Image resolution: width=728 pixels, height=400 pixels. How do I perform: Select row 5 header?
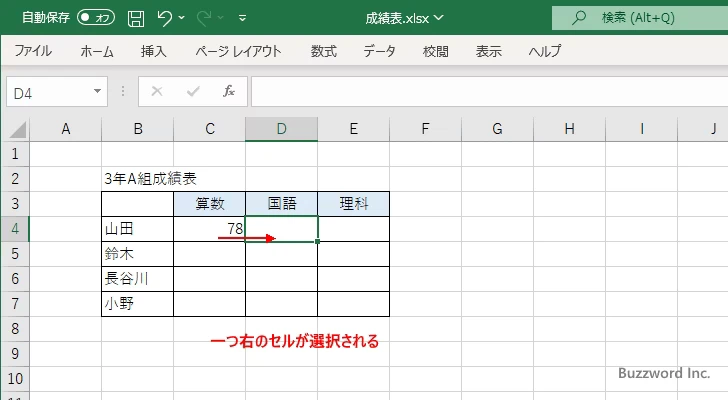[x=15, y=254]
